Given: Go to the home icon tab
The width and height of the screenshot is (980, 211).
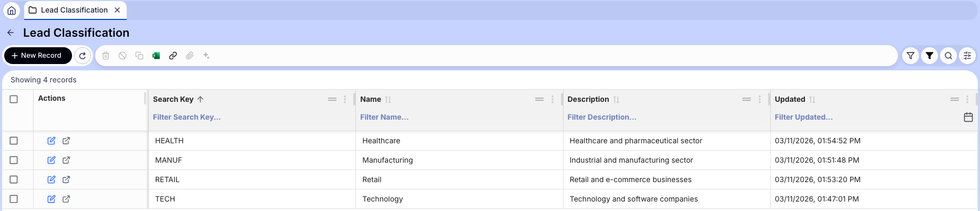Looking at the screenshot, I should [x=12, y=10].
